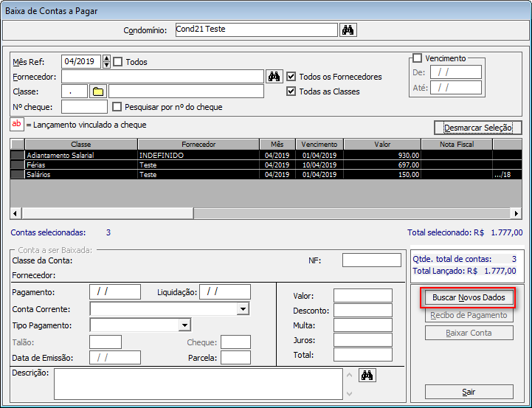The image size is (532, 408).
Task: Click the Desconto field
Action: coord(363,311)
